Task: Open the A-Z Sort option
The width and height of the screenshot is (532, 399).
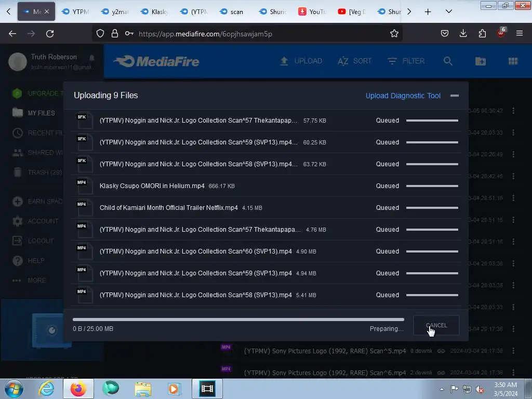Action: click(354, 61)
